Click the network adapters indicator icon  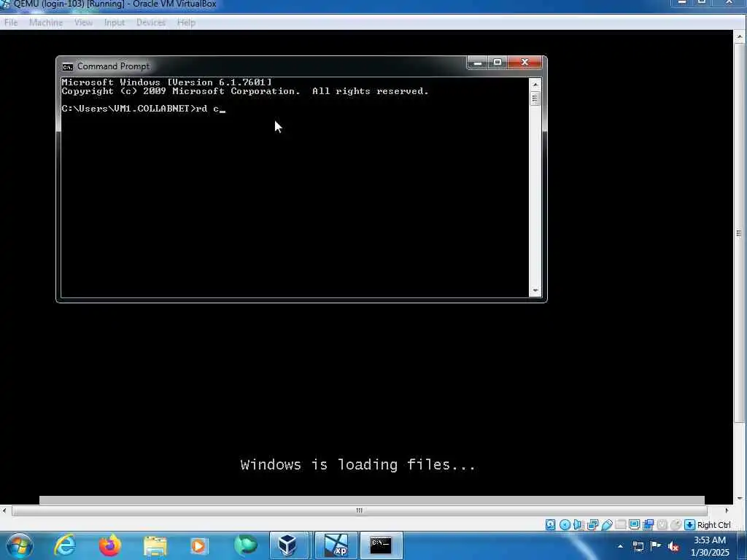click(x=592, y=525)
